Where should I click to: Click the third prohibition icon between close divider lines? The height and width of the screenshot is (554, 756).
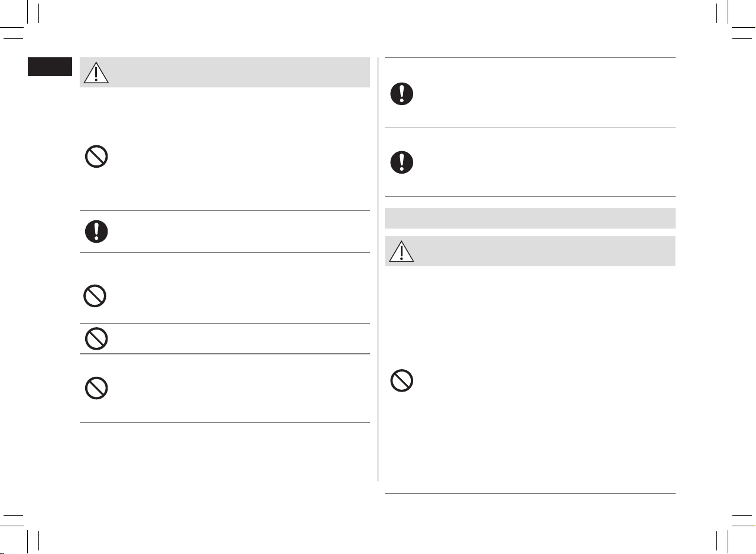tap(96, 338)
